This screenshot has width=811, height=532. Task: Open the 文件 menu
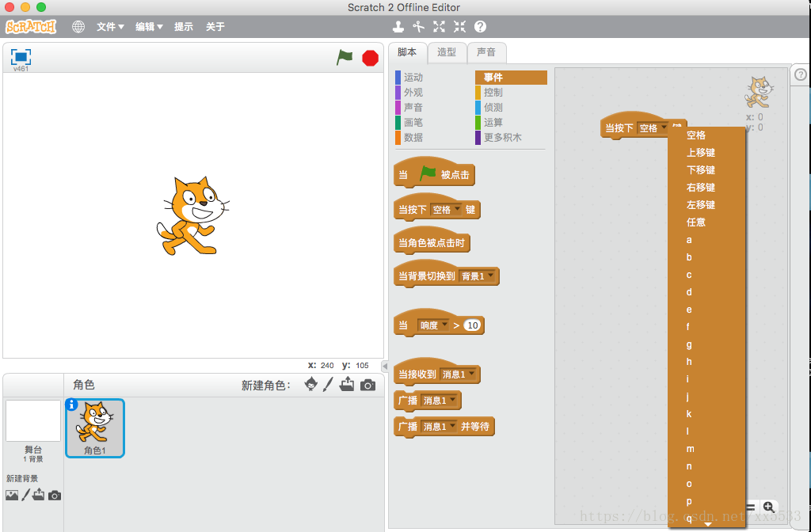coord(109,26)
